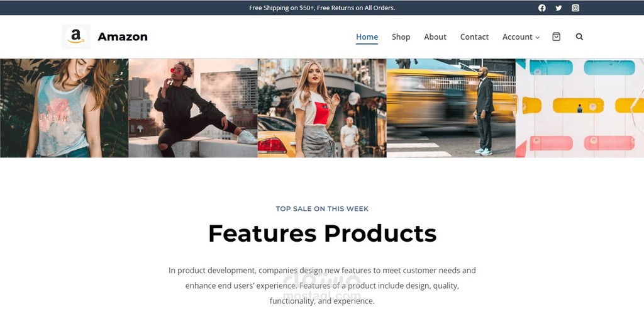Click the search magnifier icon

pos(579,37)
